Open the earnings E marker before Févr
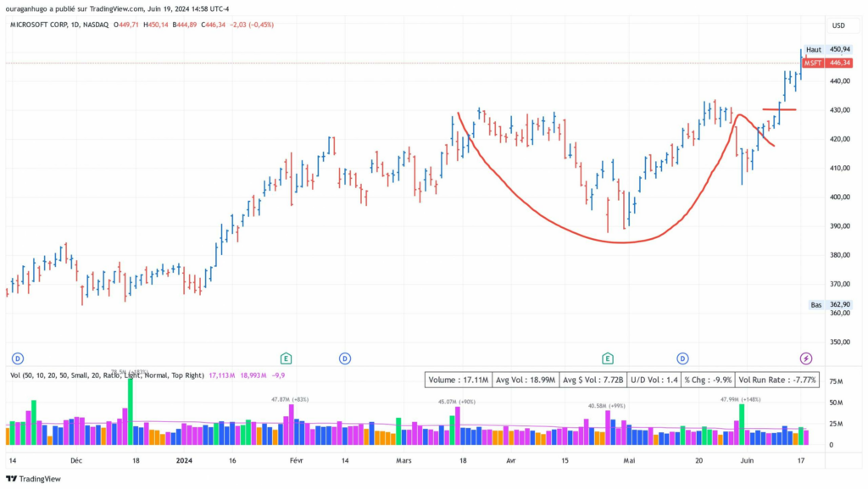 pyautogui.click(x=287, y=358)
